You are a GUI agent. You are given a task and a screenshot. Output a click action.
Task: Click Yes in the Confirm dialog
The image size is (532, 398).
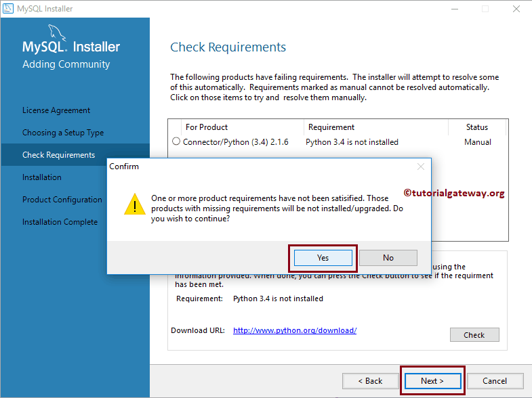pyautogui.click(x=323, y=258)
